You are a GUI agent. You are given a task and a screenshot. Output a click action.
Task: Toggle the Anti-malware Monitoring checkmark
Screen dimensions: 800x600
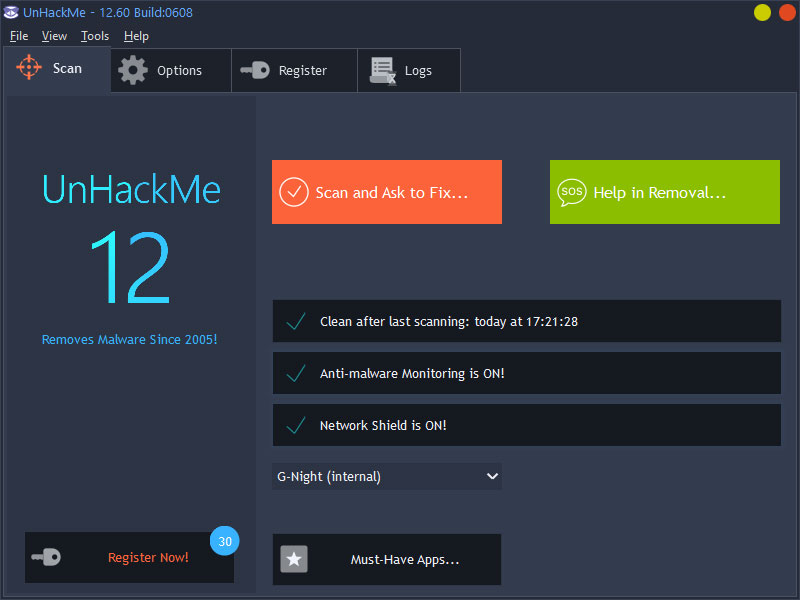pyautogui.click(x=296, y=374)
